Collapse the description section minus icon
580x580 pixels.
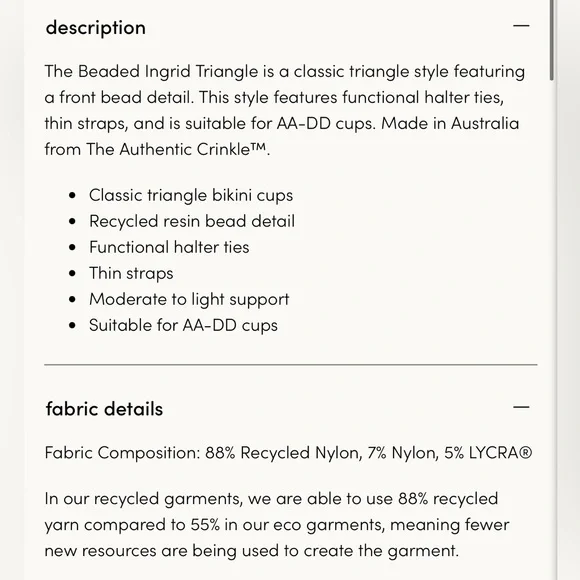[521, 26]
